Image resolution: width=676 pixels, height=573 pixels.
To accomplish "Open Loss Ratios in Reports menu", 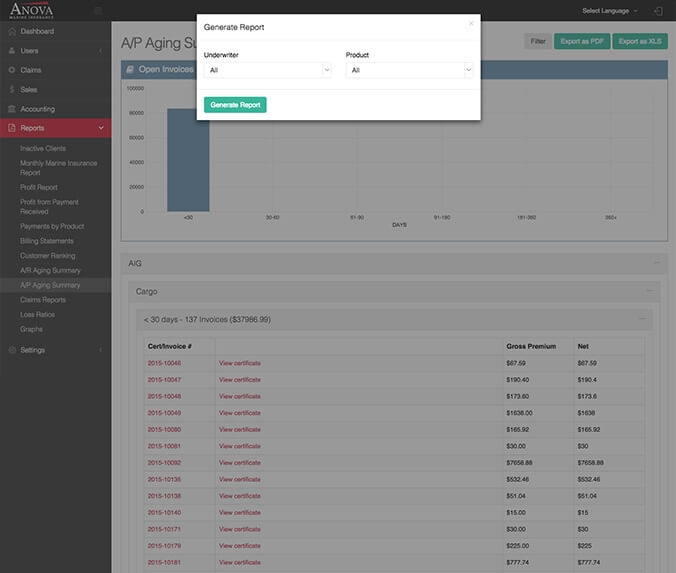I will click(37, 314).
